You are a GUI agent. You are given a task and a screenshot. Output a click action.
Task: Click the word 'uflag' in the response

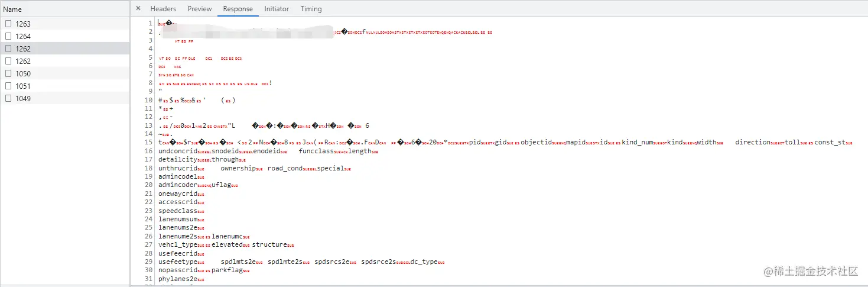222,185
